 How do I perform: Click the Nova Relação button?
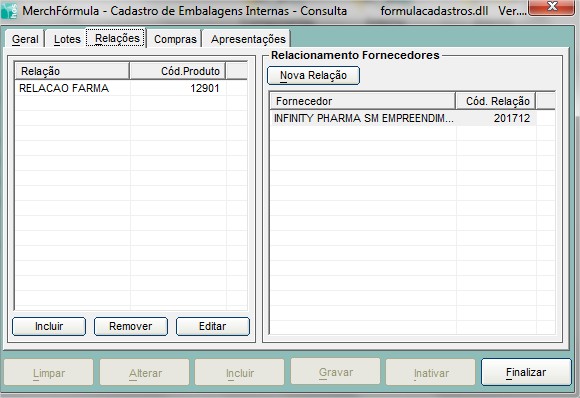[x=313, y=75]
